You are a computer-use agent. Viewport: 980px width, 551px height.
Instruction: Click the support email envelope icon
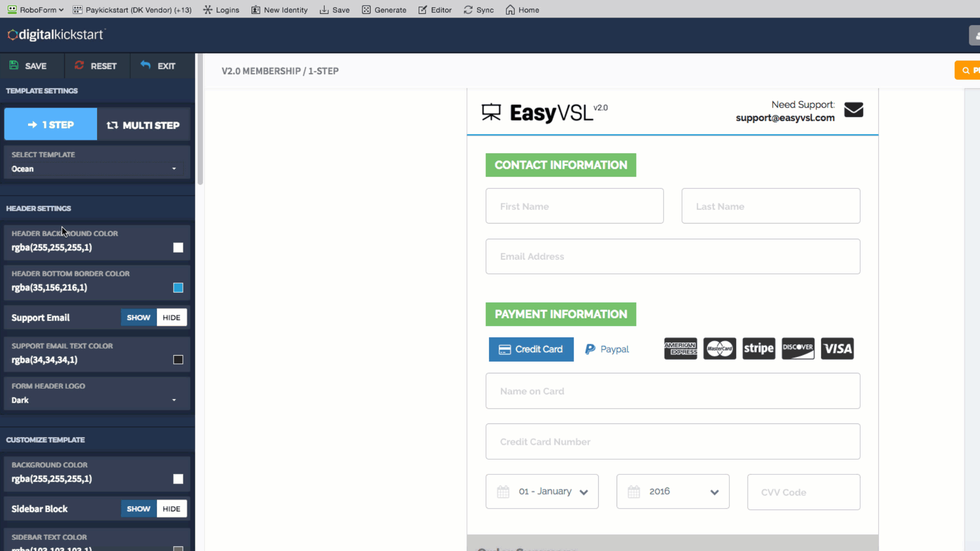point(854,110)
